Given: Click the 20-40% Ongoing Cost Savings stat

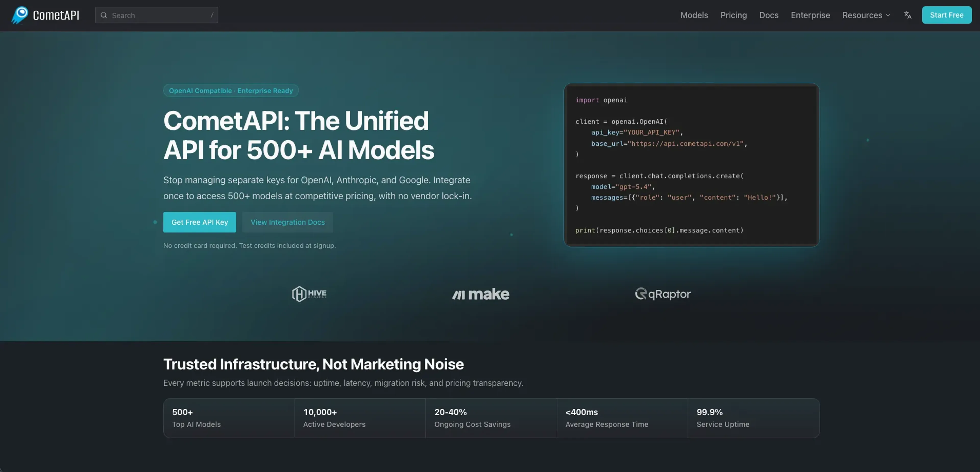Looking at the screenshot, I should 491,418.
